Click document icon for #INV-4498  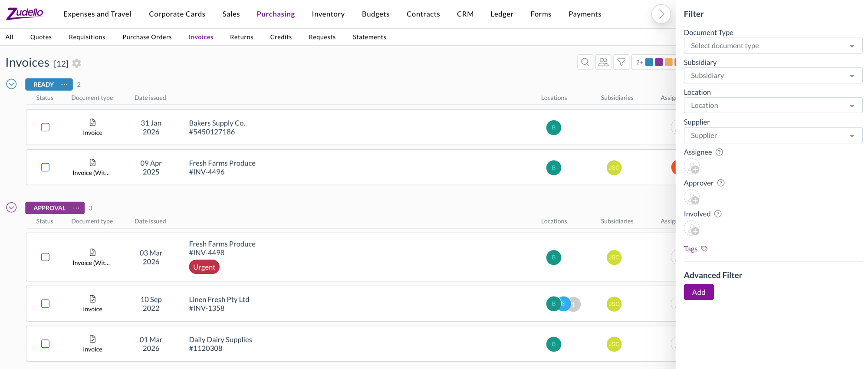[x=92, y=252]
